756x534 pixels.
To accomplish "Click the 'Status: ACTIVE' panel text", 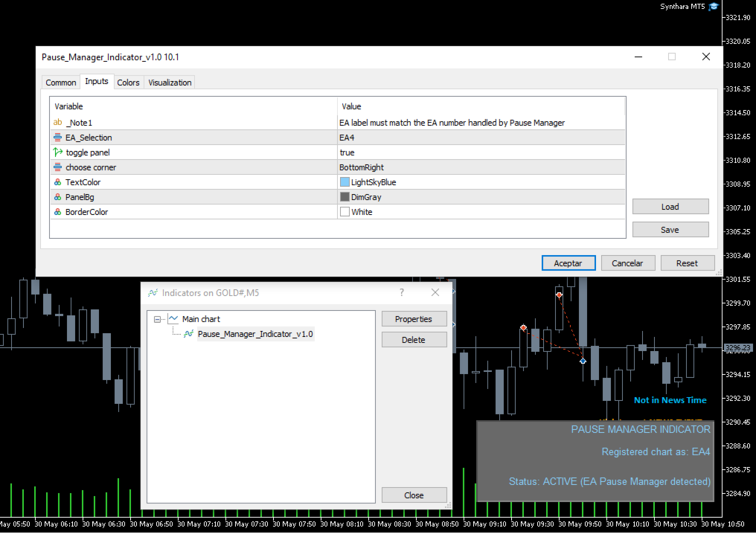I will coord(610,481).
